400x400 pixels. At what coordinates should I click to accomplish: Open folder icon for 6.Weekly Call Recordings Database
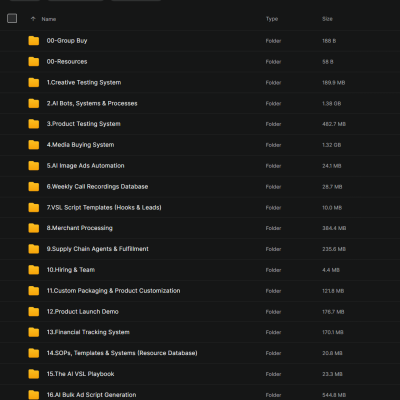(34, 187)
